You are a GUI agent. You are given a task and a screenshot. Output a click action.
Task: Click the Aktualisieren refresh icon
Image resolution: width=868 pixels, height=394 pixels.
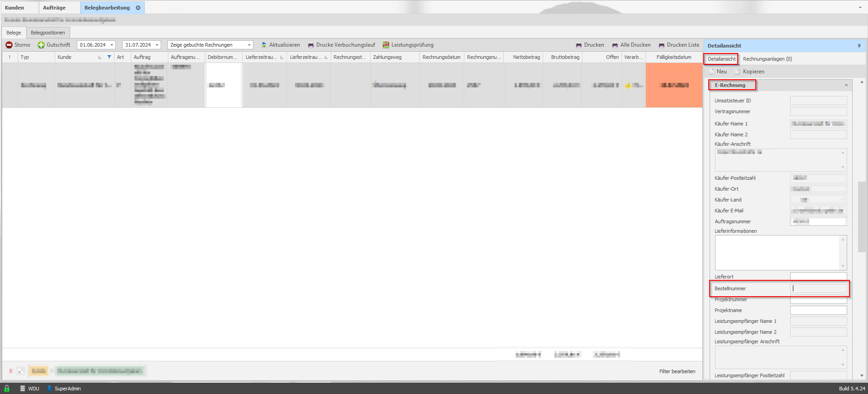[x=264, y=45]
